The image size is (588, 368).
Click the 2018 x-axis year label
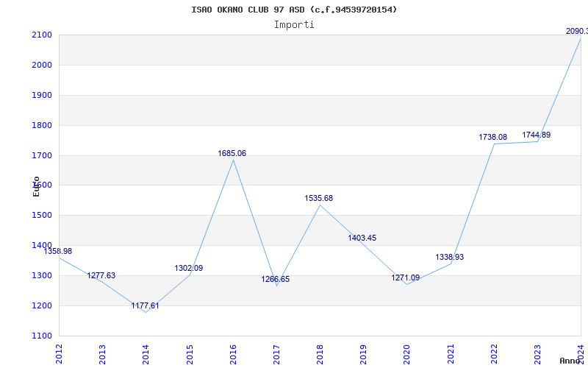pyautogui.click(x=320, y=354)
